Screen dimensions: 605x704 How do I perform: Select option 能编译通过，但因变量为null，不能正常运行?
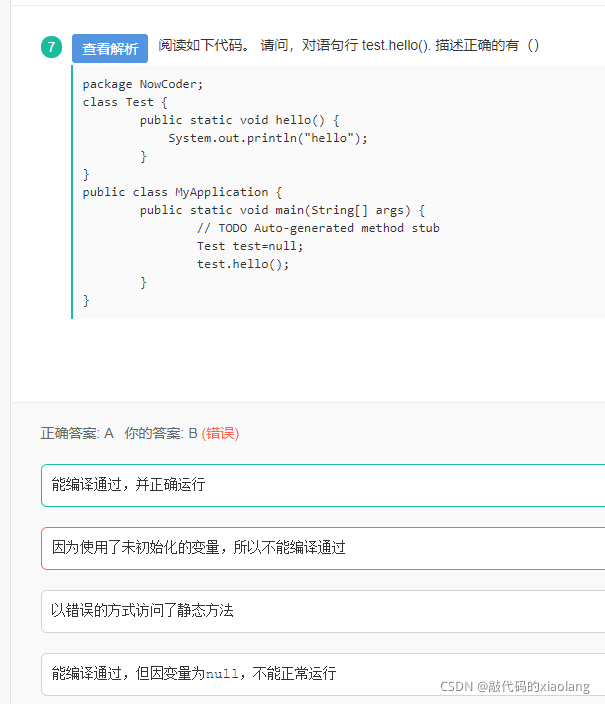point(323,674)
